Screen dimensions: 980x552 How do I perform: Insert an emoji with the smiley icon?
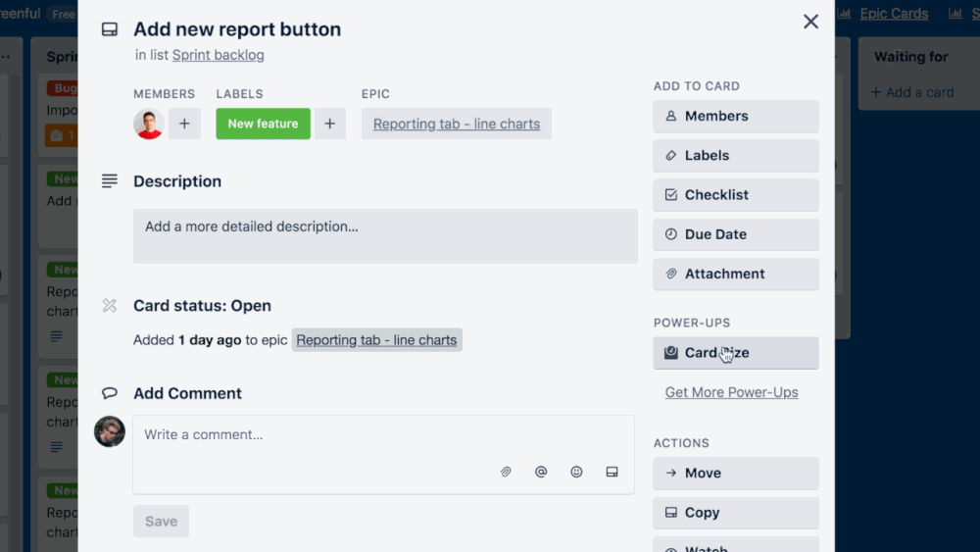tap(576, 472)
